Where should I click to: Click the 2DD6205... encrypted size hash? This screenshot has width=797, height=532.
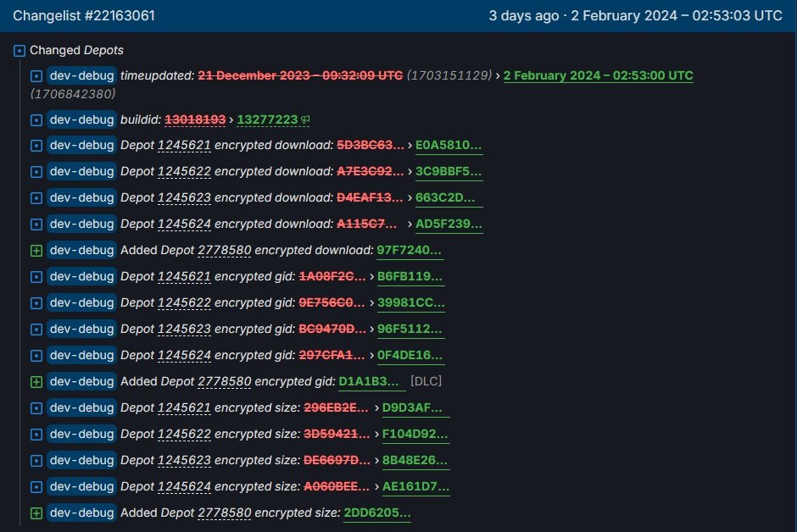[x=377, y=513]
